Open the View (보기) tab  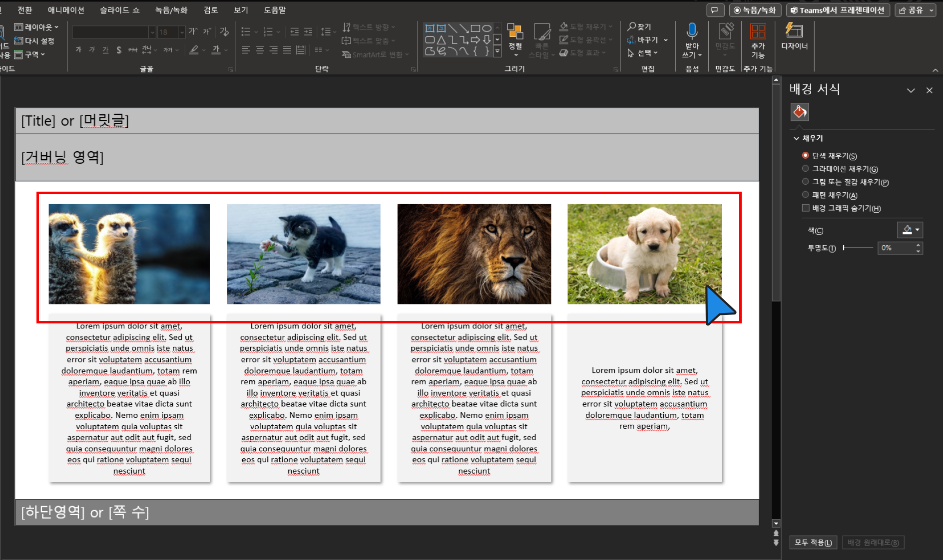241,10
